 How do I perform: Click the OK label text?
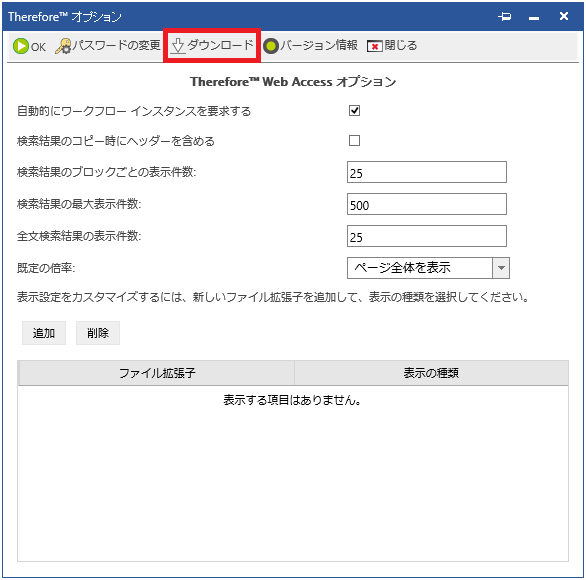pos(38,47)
